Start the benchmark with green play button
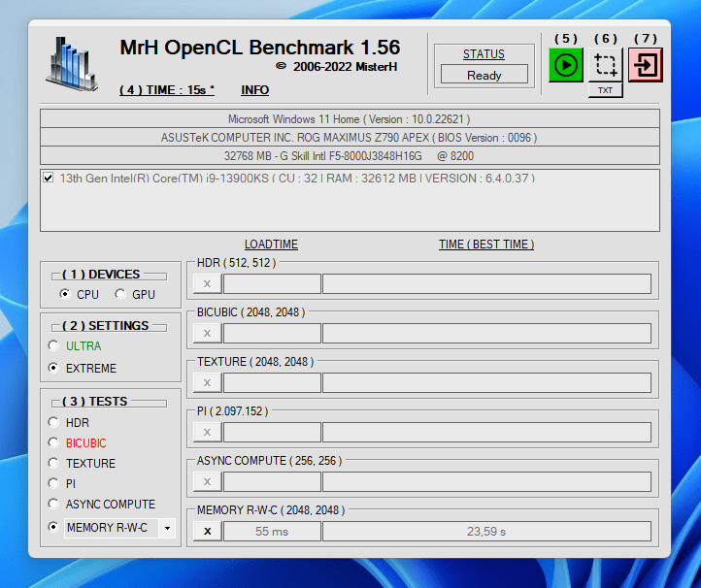The height and width of the screenshot is (588, 701). tap(565, 65)
